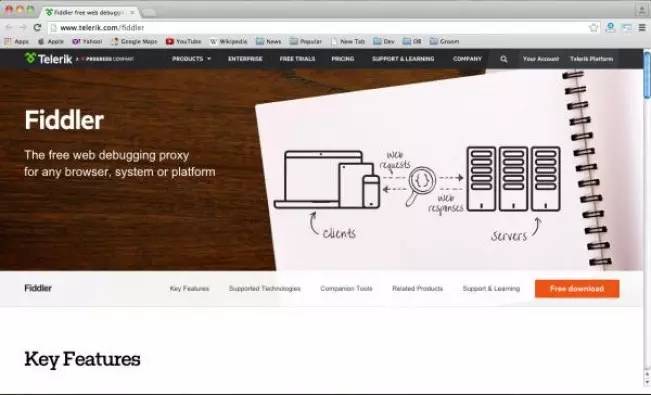The width and height of the screenshot is (651, 395).
Task: Click the Telerik logo
Action: (x=48, y=59)
